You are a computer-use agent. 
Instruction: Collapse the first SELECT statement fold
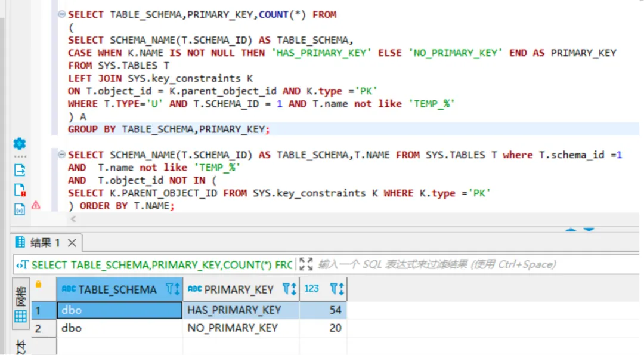tap(61, 14)
